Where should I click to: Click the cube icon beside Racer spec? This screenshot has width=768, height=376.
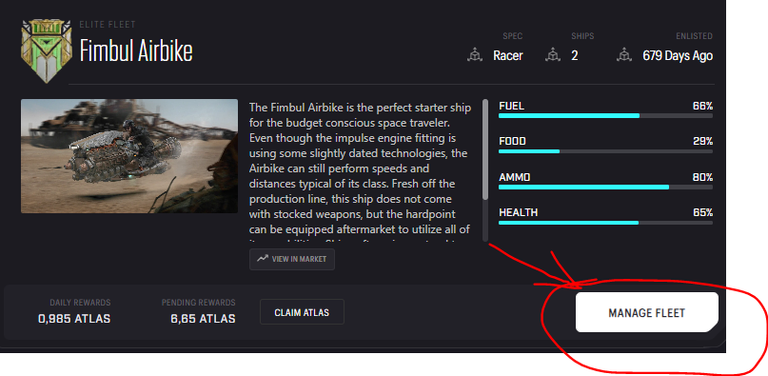click(474, 55)
